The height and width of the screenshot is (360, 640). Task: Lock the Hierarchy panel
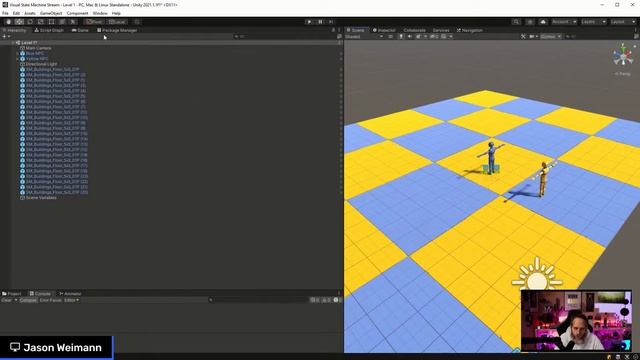tap(333, 30)
